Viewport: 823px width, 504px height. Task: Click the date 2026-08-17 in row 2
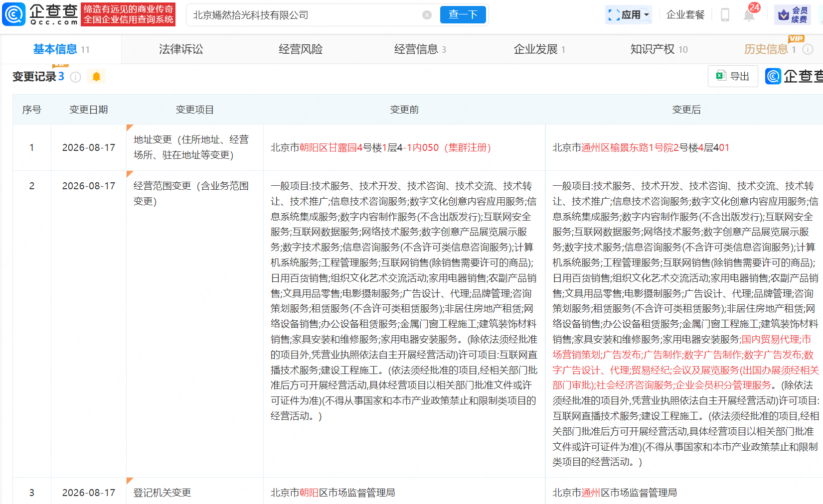(89, 186)
